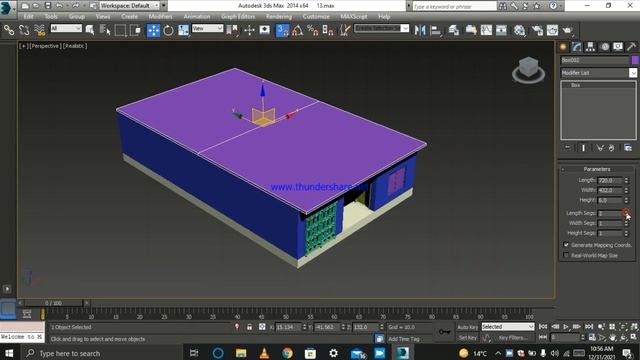
Task: Click the Add Time Tag field
Action: tap(403, 339)
